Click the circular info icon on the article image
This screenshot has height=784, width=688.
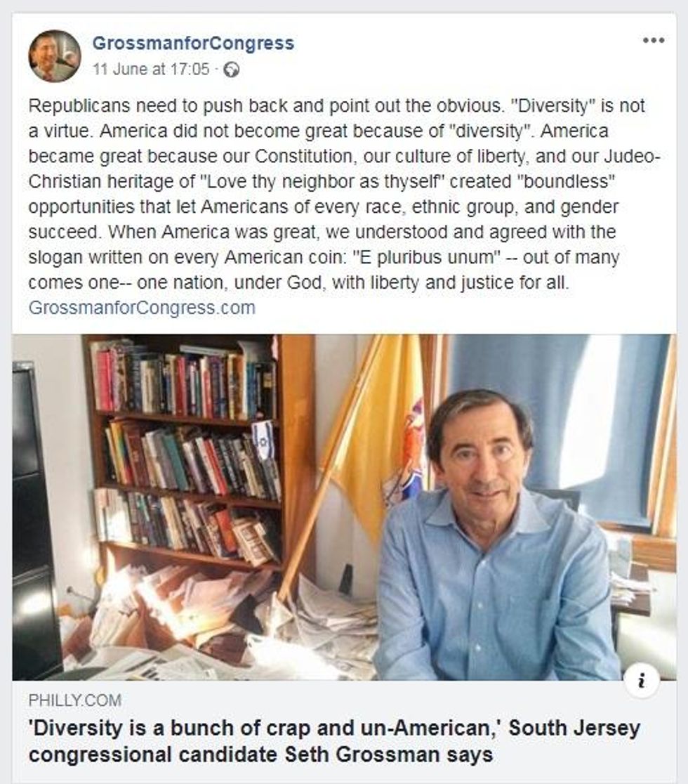[642, 680]
